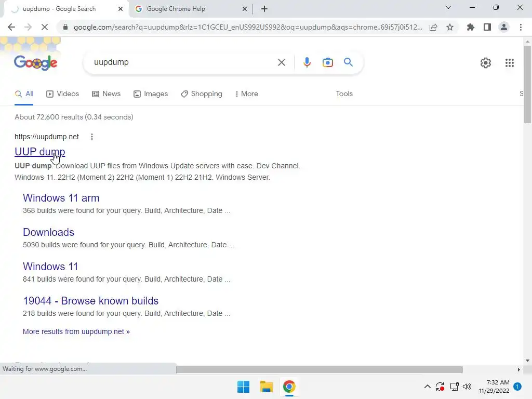Open the Extensions puzzle icon
Viewport: 532px width, 399px height.
pyautogui.click(x=471, y=27)
